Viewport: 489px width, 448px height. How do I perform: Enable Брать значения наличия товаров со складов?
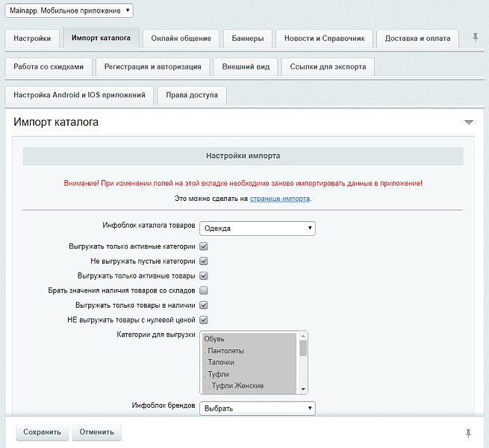(203, 290)
